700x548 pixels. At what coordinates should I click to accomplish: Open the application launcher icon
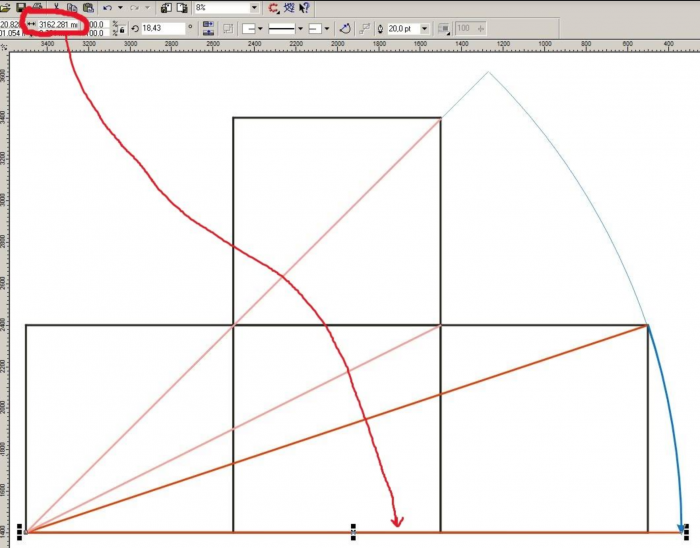273,7
